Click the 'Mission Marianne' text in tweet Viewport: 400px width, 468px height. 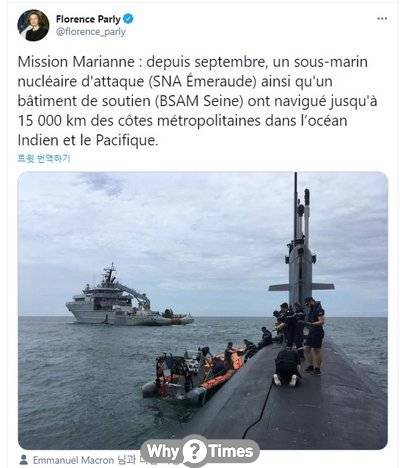pos(76,62)
